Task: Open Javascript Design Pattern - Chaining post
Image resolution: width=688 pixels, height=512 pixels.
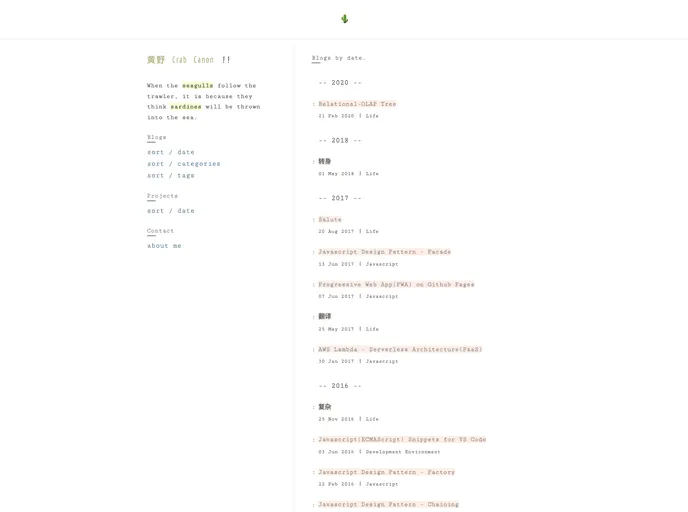Action: 388,505
